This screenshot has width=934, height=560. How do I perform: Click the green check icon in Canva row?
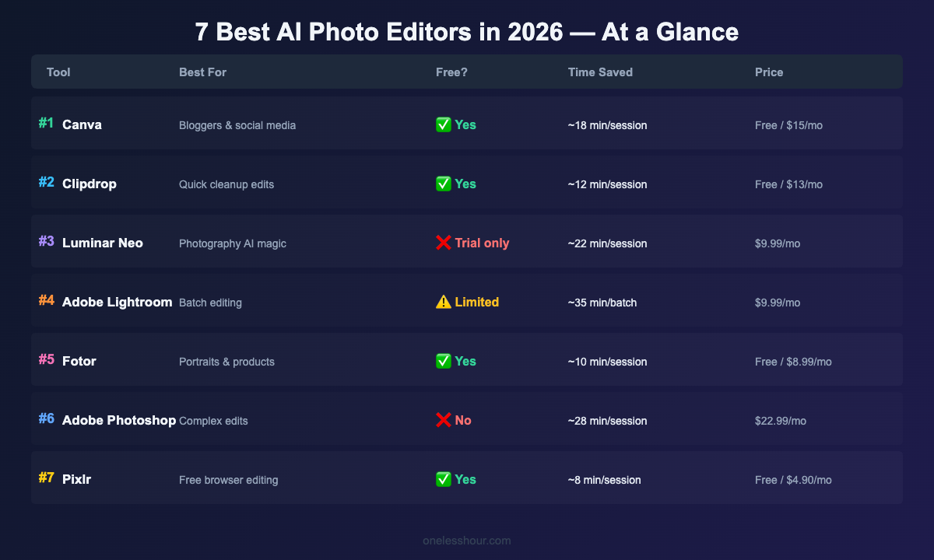click(444, 124)
